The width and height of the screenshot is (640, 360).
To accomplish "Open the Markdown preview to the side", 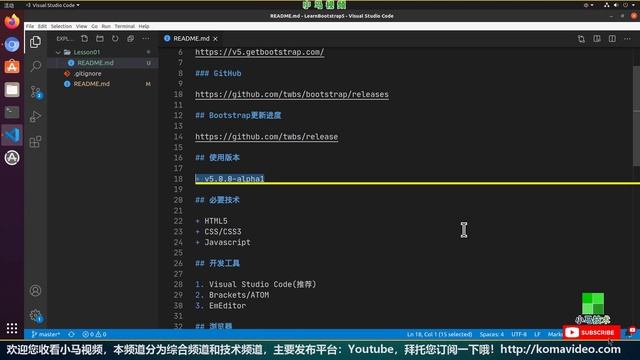I will click(597, 39).
